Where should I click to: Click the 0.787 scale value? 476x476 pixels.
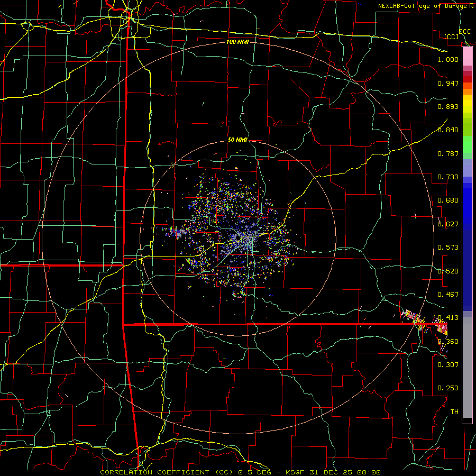[448, 153]
